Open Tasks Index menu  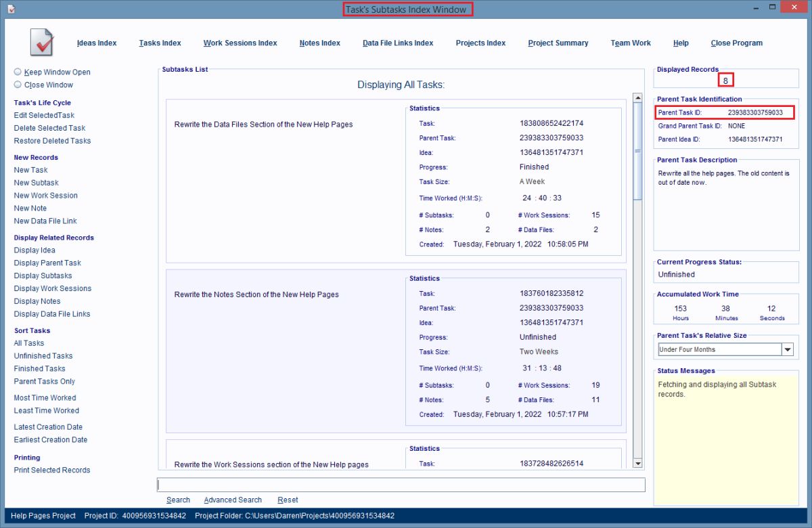tap(160, 43)
